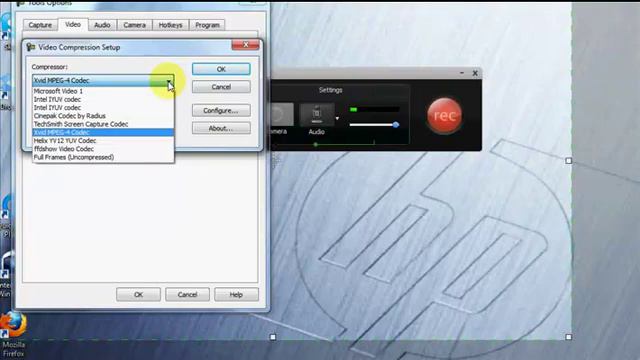The image size is (640, 360).
Task: Switch to the Camera tab
Action: 135,25
